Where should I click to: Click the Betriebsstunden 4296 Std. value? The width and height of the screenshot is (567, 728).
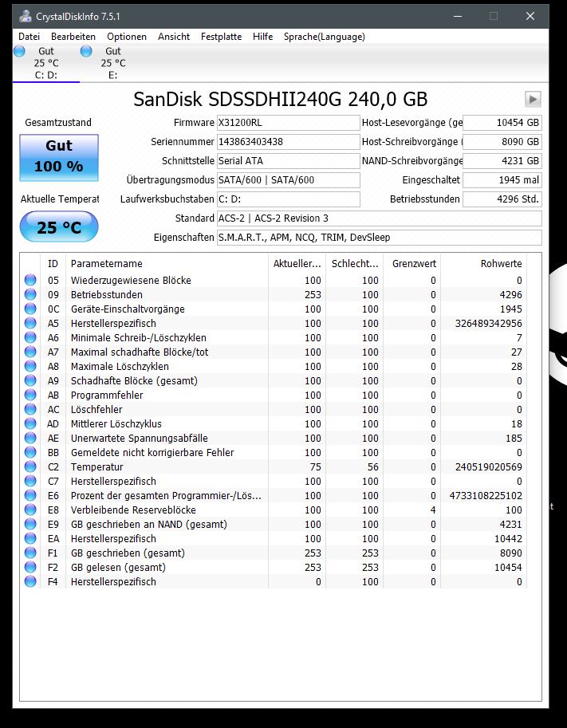point(502,199)
